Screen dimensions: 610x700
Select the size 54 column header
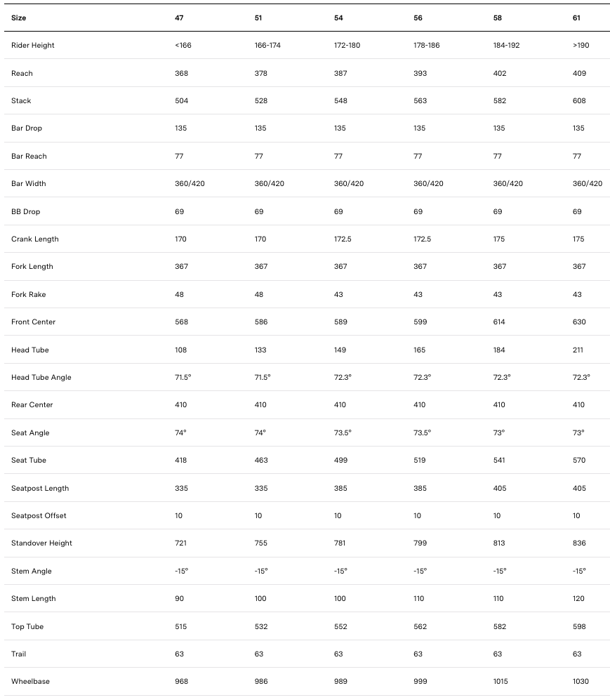click(339, 18)
